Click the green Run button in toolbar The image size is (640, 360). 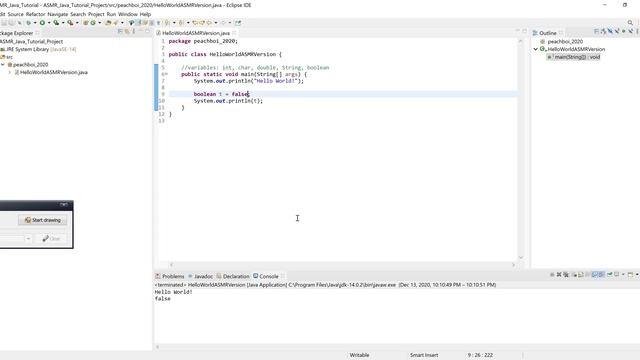pos(42,23)
